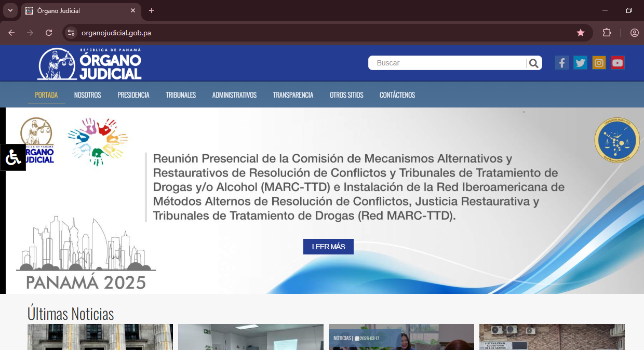Reload the page

tap(49, 33)
